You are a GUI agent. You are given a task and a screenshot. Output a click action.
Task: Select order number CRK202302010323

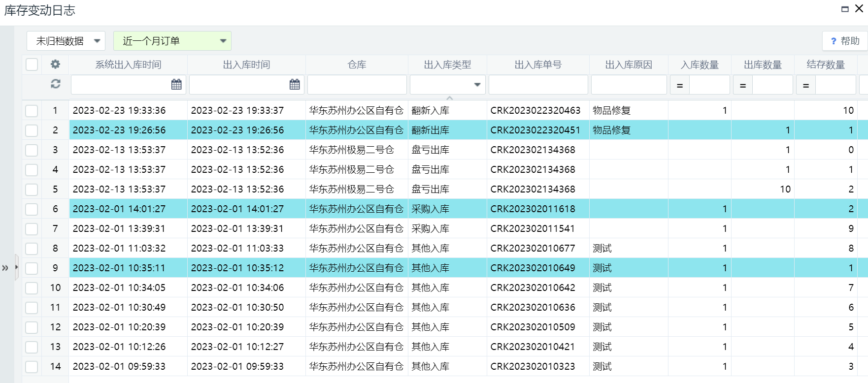(x=533, y=366)
